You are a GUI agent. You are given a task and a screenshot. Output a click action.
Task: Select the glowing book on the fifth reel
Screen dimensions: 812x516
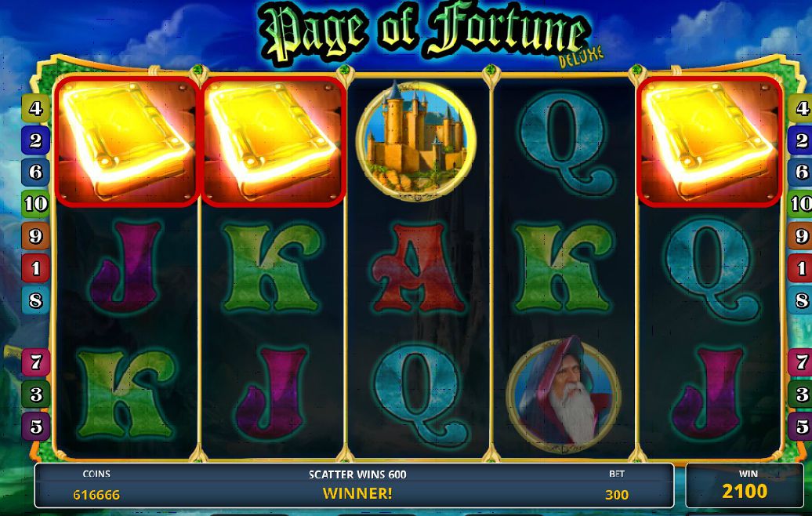709,141
